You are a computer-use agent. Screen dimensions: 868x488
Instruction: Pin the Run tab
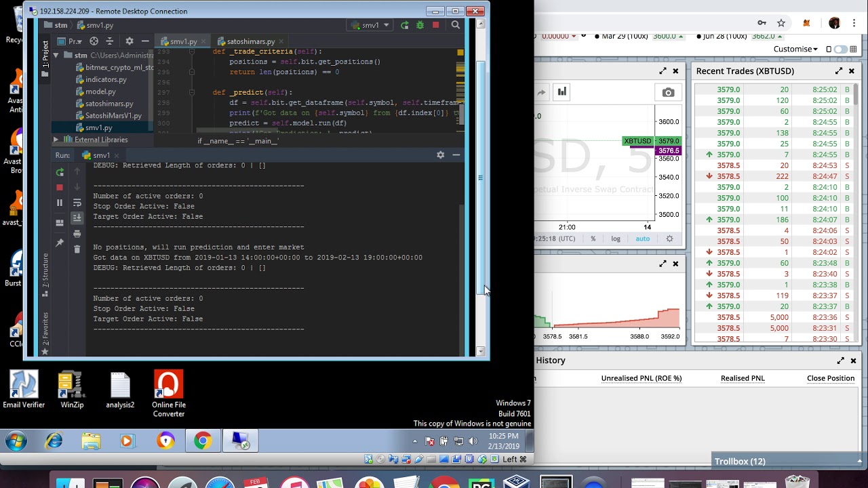[x=60, y=243]
